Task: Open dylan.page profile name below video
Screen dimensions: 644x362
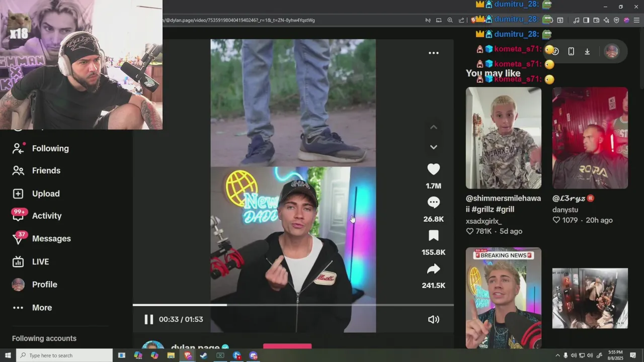Action: pyautogui.click(x=195, y=347)
